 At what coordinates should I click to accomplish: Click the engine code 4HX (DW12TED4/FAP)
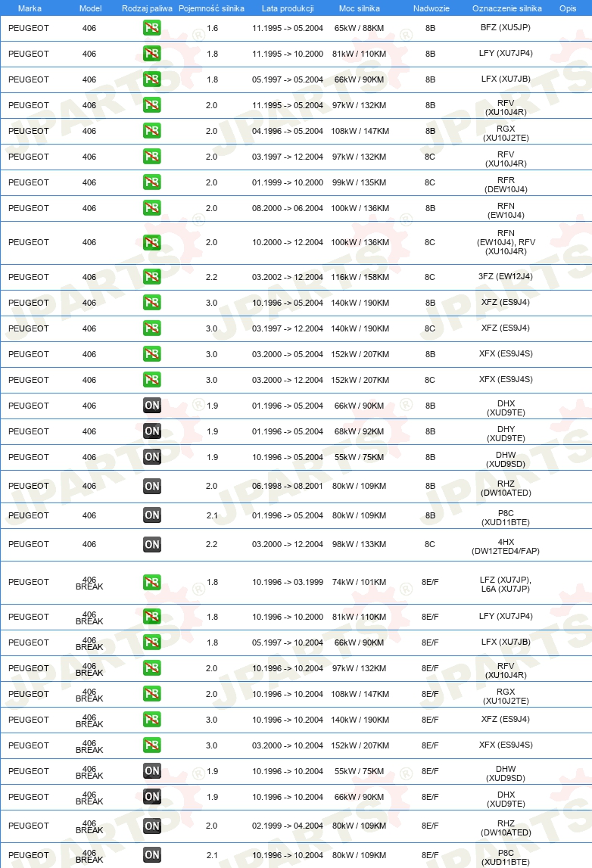coord(506,546)
